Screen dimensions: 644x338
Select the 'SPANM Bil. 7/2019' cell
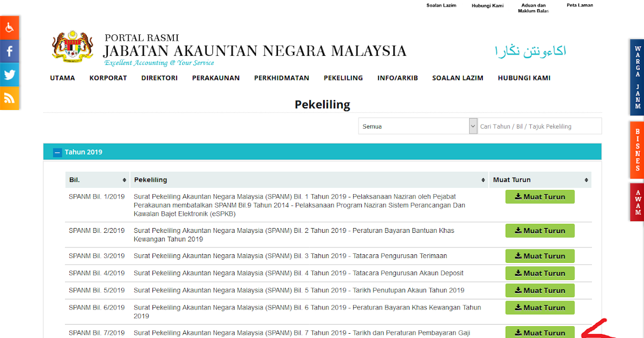tap(97, 333)
